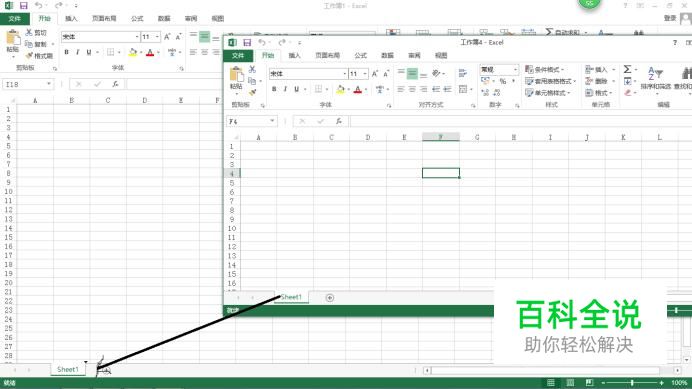The width and height of the screenshot is (692, 389).
Task: Toggle Italic in front 工作簿4 window
Action: (x=286, y=89)
